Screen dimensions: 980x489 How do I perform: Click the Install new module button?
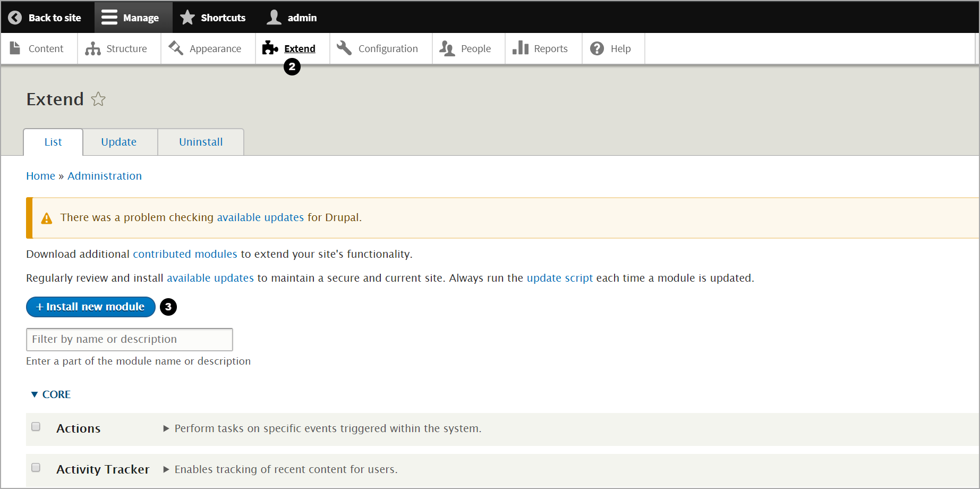[x=91, y=307]
